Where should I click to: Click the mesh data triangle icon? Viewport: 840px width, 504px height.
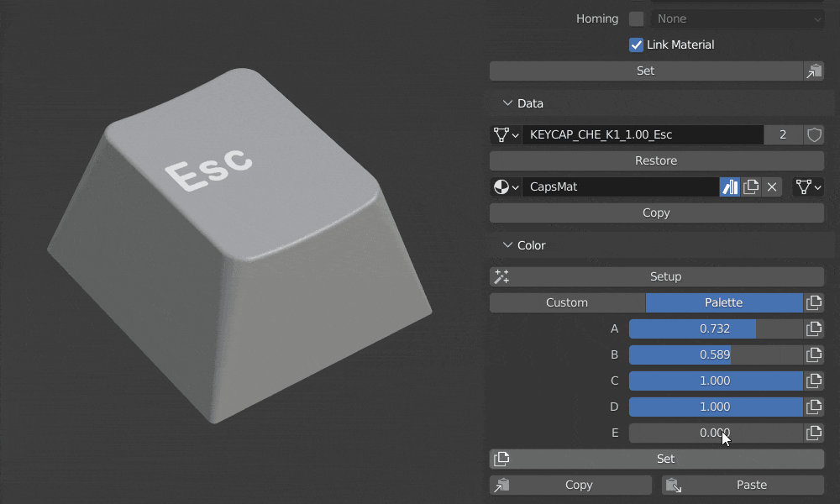502,134
